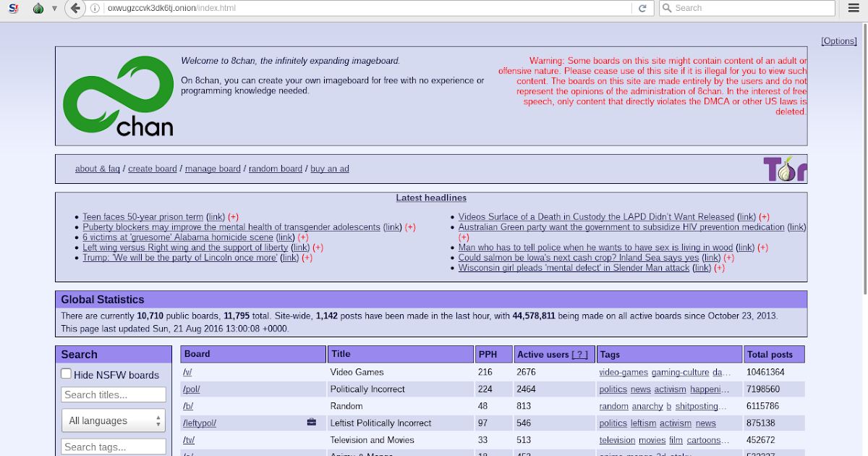The height and width of the screenshot is (456, 868).
Task: Open the /leftypol/ board link
Action: tap(200, 423)
